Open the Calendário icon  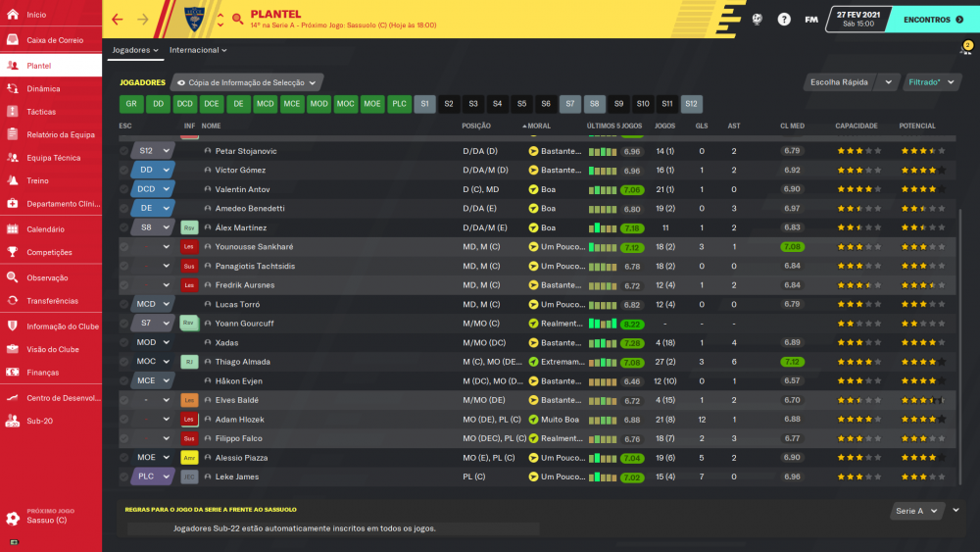pos(13,229)
